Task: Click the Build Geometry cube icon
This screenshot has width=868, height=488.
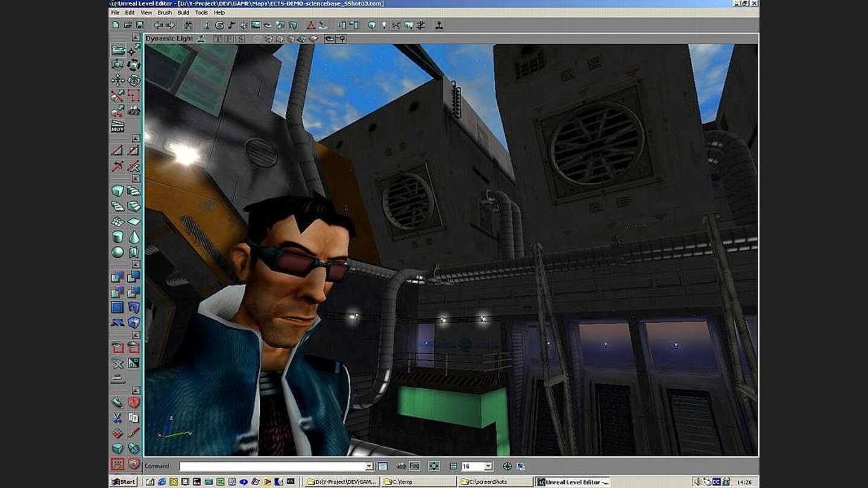Action: 372,25
